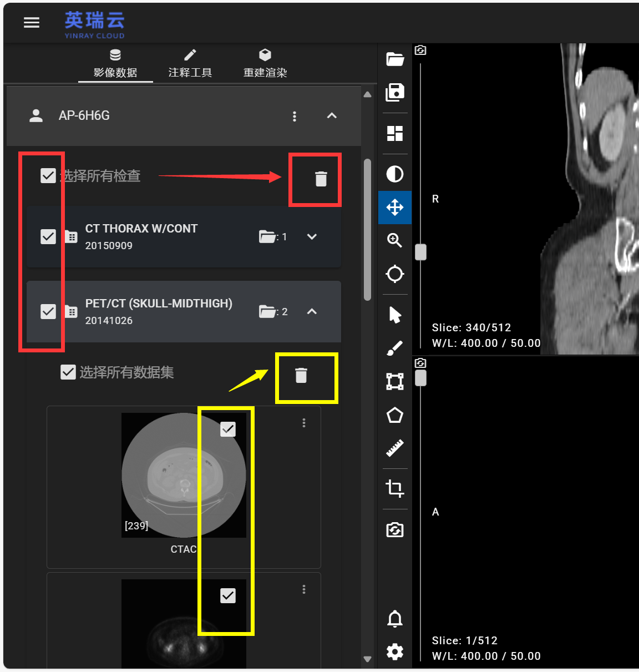639x672 pixels.
Task: Click the top viewport slice slider handle
Action: tap(421, 252)
